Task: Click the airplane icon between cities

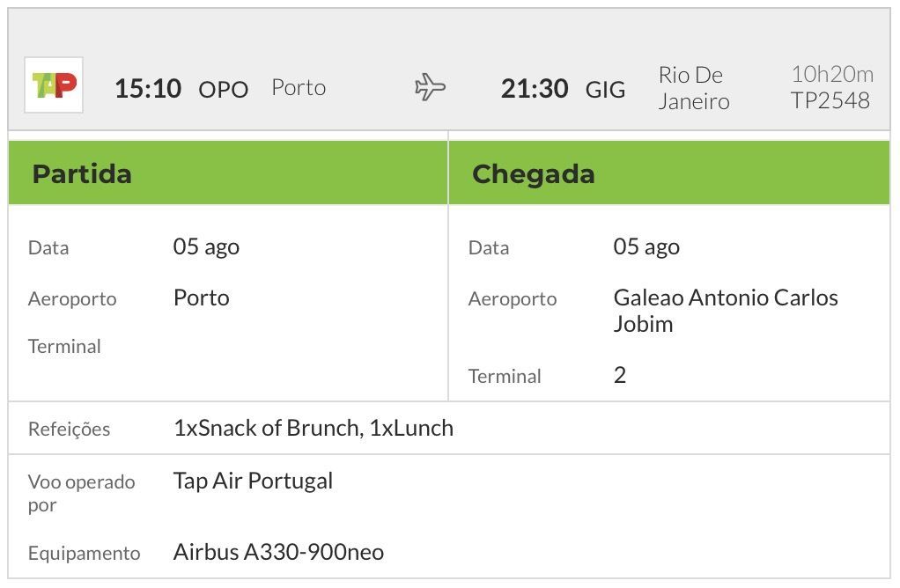Action: click(x=430, y=87)
